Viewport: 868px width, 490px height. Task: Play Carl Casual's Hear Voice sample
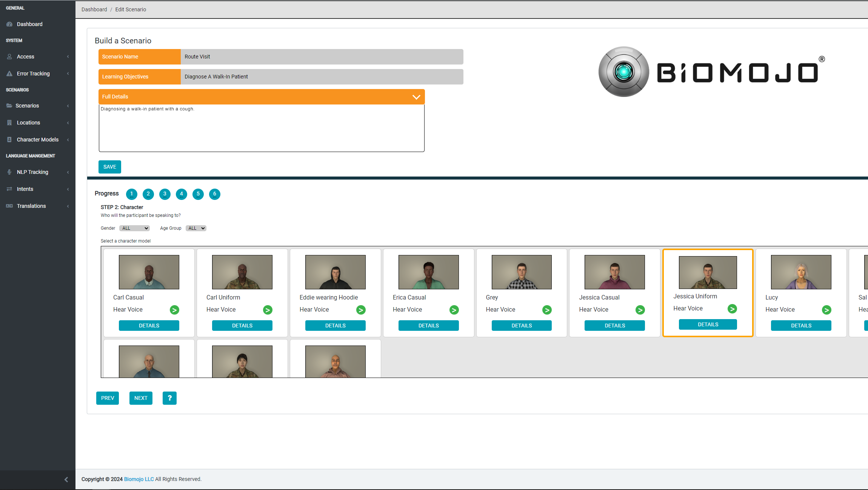coord(174,310)
